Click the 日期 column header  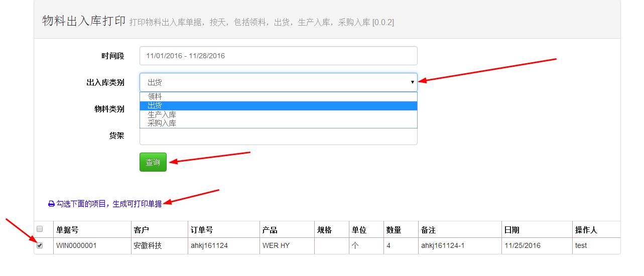[x=512, y=230]
